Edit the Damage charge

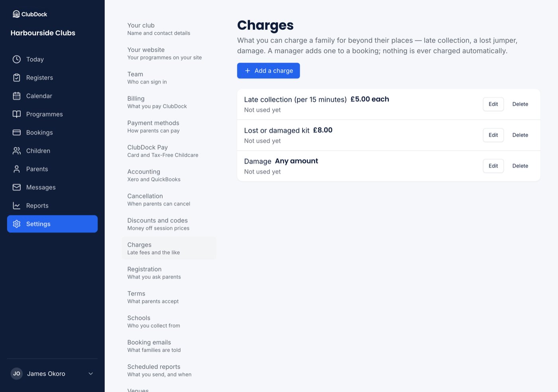tap(493, 166)
